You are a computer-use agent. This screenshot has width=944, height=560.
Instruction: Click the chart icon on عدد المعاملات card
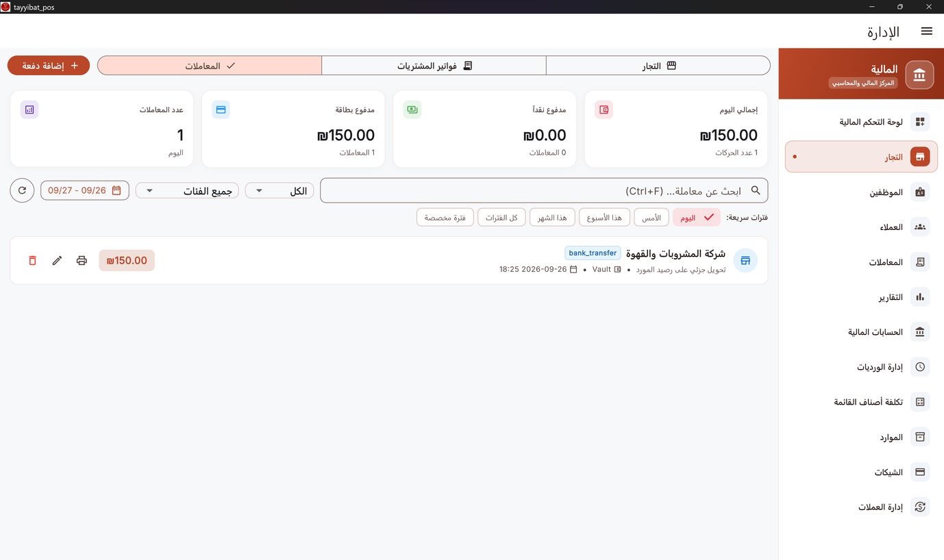29,110
